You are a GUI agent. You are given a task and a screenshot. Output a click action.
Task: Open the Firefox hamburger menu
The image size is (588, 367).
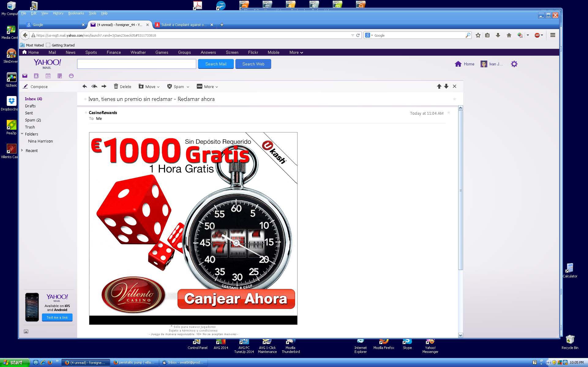pos(553,35)
